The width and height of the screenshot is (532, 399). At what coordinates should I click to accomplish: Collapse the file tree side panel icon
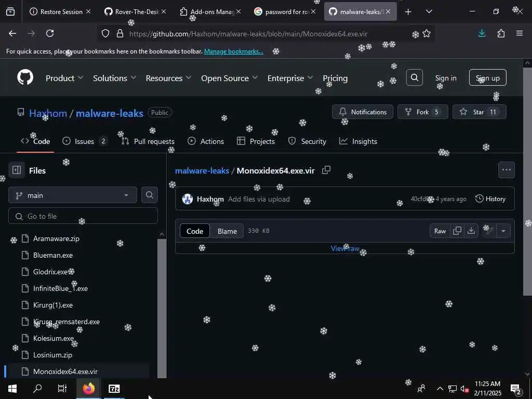[x=17, y=170]
